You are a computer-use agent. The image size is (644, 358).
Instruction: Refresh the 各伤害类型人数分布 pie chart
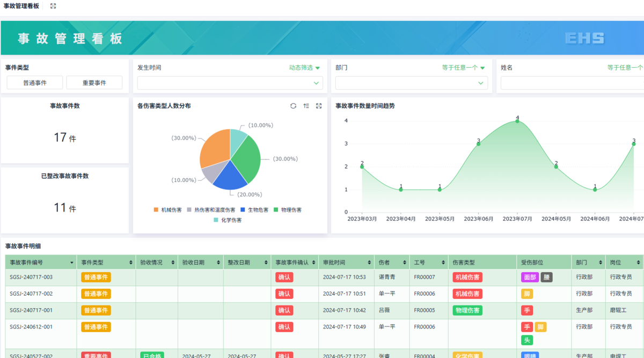pyautogui.click(x=293, y=106)
